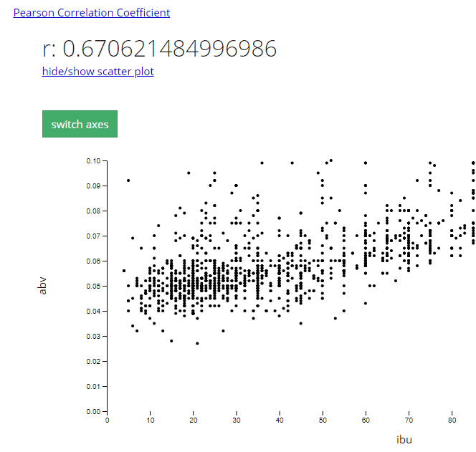Image resolution: width=476 pixels, height=452 pixels.
Task: Click the 10 x-axis tick label
Action: (151, 420)
